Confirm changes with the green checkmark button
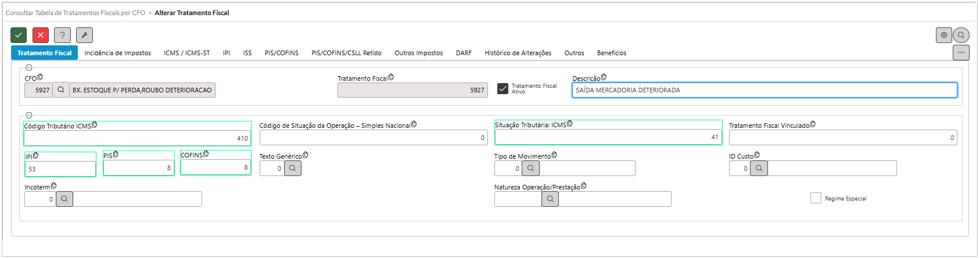This screenshot has width=980, height=258. pos(19,35)
